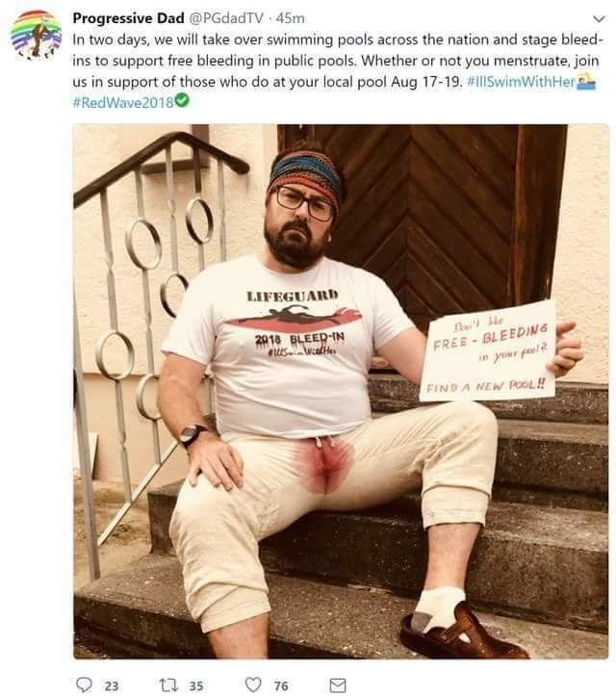This screenshot has width=616, height=698.
Task: Click the Lifeguard t-shirt print in the photo
Action: click(x=294, y=323)
